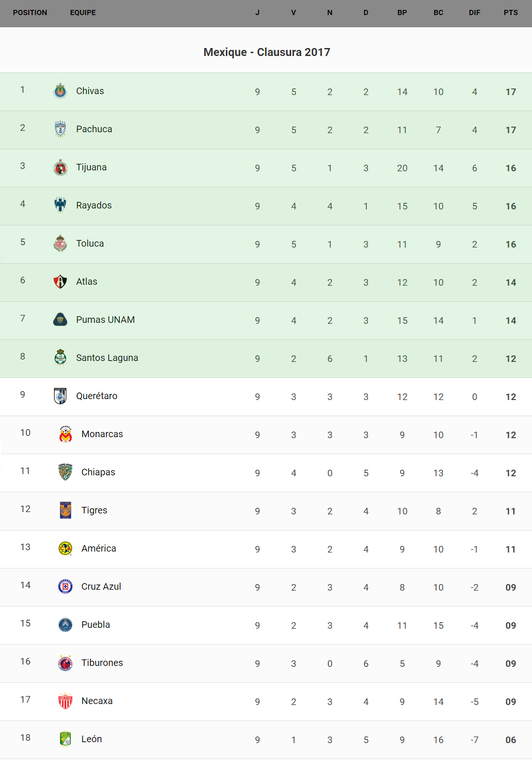The image size is (532, 761).
Task: Click the Necaxa striped badge
Action: coord(65,701)
